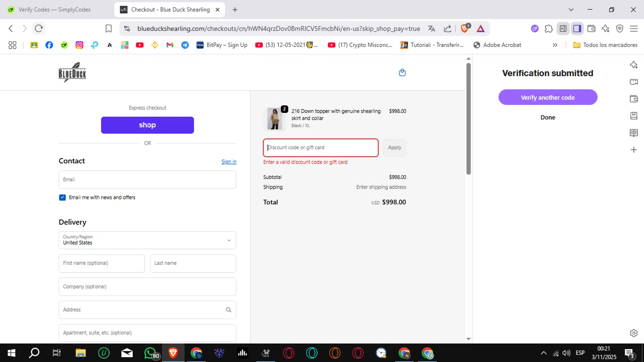Screen dimensions: 644x362
Task: Click the Down topper product thumbnail
Action: click(275, 119)
